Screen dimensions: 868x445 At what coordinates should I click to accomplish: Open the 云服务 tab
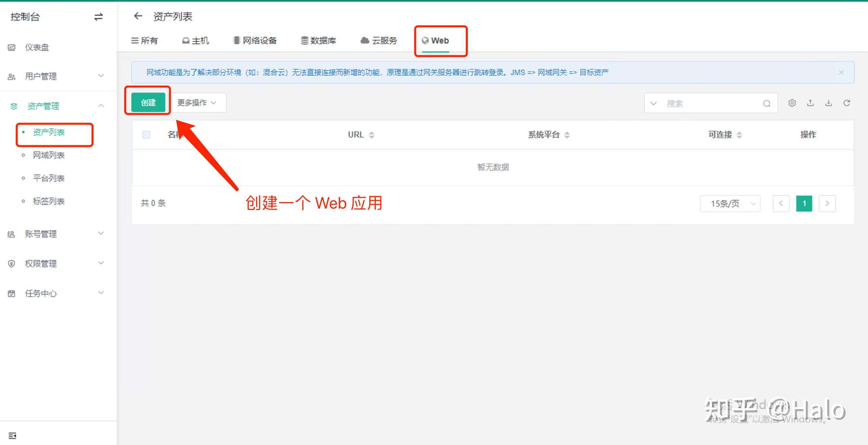tap(378, 40)
